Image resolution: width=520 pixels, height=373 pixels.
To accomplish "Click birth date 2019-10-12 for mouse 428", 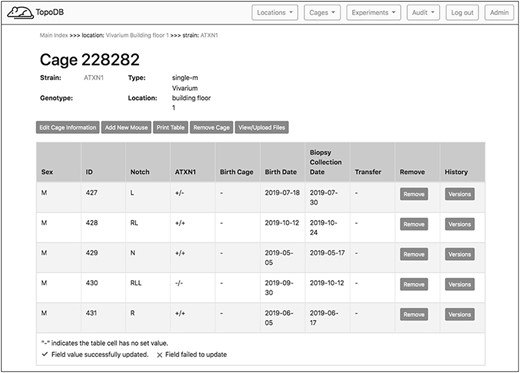I will coord(282,223).
